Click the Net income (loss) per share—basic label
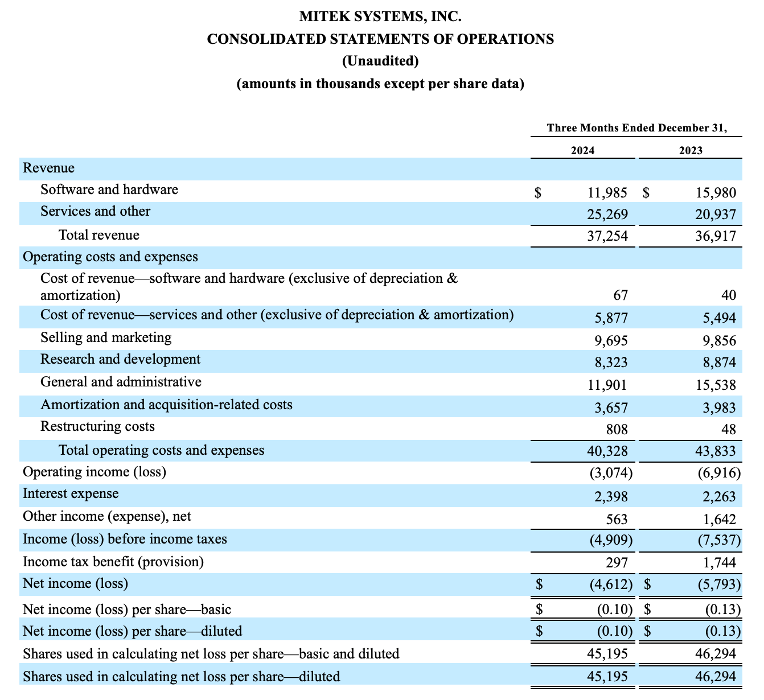This screenshot has height=700, width=764. [x=127, y=610]
